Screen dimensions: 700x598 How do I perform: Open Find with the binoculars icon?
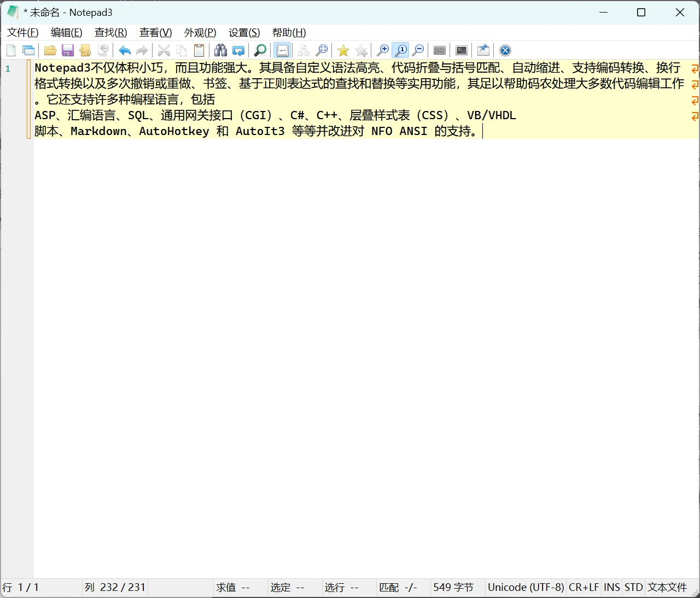pyautogui.click(x=221, y=51)
